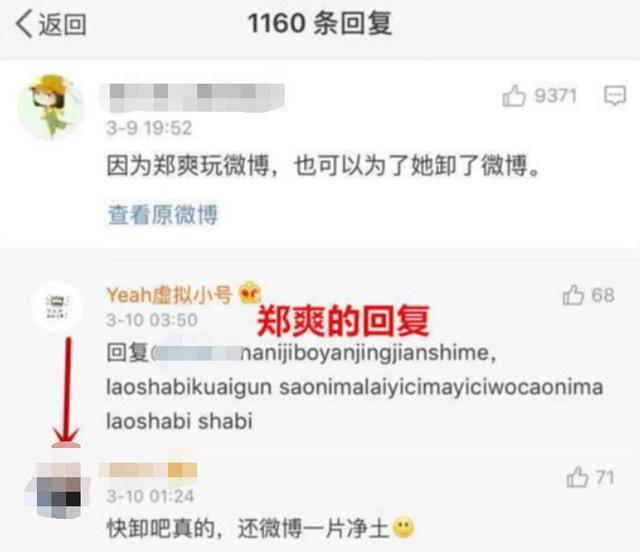Select the pinyin reply text starting laoshabikuaigun
The image size is (640, 552).
tap(354, 387)
